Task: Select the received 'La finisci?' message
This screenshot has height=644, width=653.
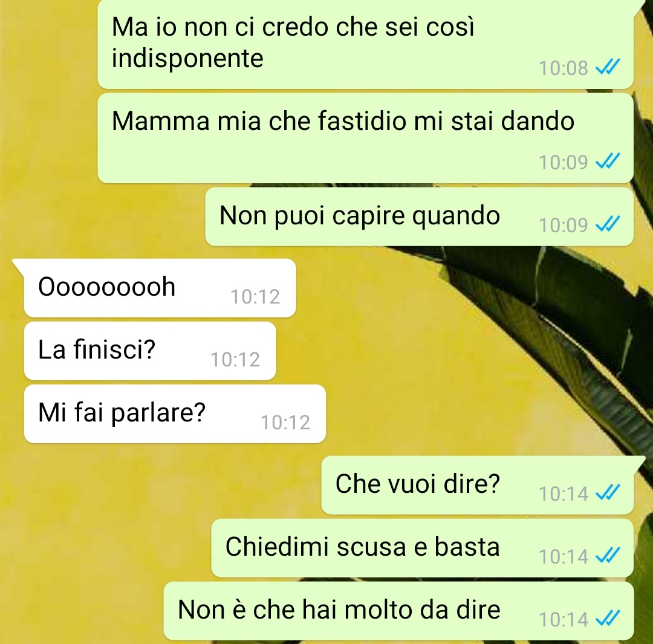Action: 150,351
